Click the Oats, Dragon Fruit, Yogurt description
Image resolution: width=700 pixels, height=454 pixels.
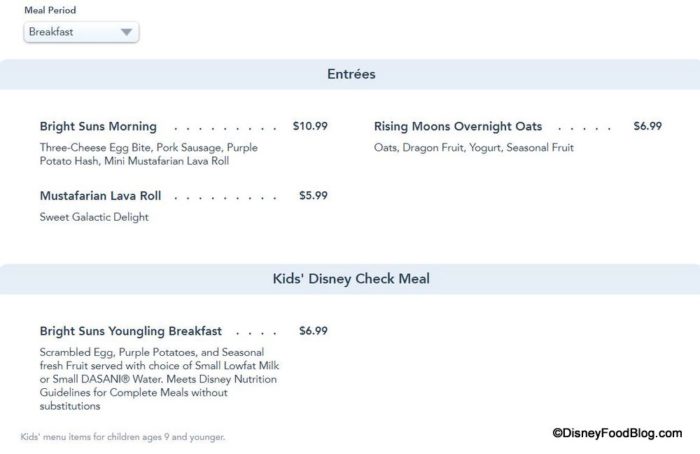pyautogui.click(x=474, y=148)
